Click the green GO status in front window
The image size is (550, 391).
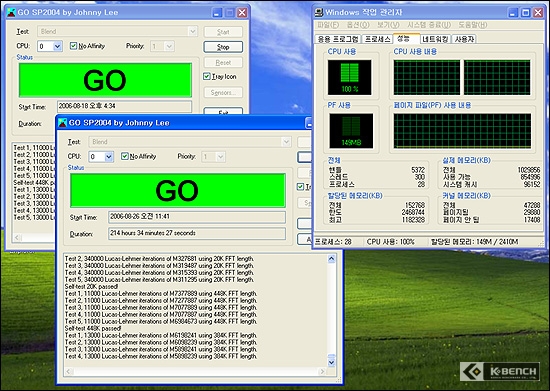[178, 190]
